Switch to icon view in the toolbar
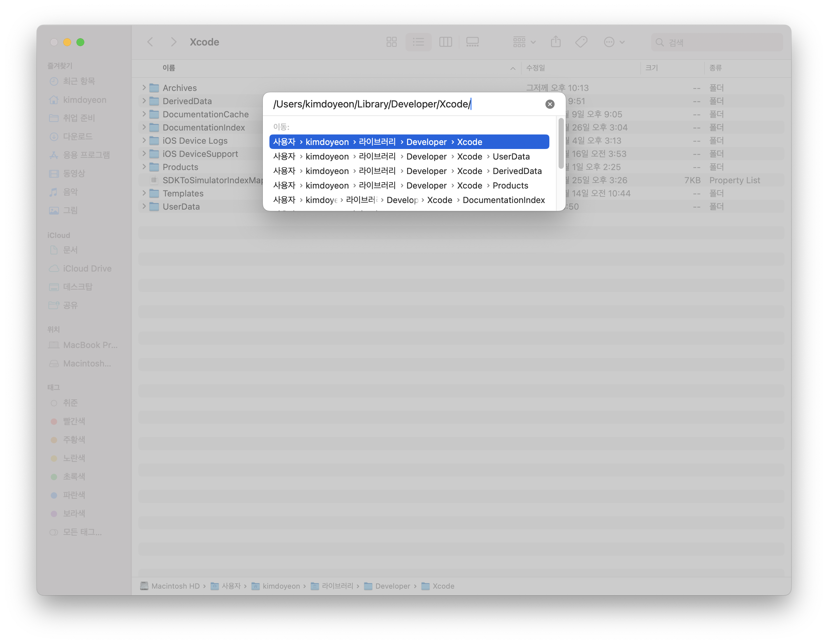The image size is (828, 644). point(391,42)
